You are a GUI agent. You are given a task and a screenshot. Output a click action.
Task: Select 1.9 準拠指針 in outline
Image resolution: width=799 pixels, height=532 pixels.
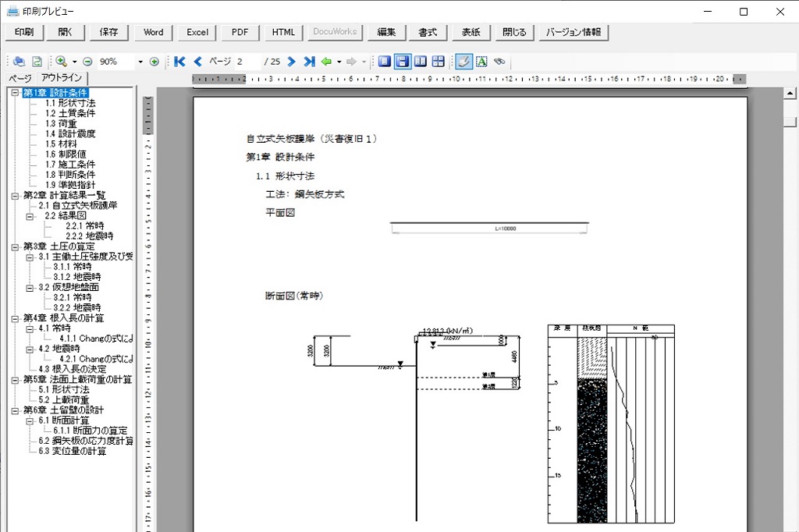pos(69,185)
